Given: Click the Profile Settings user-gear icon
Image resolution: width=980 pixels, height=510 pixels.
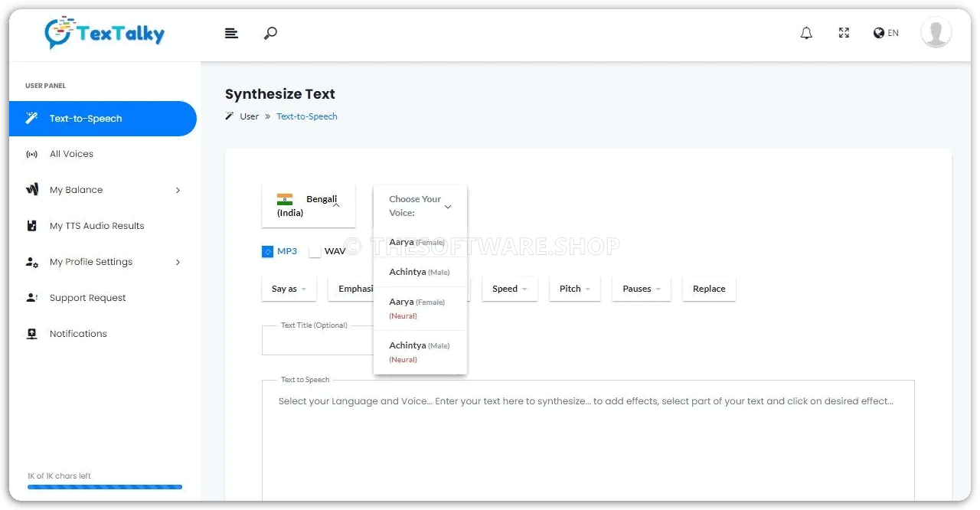Looking at the screenshot, I should click(x=31, y=262).
